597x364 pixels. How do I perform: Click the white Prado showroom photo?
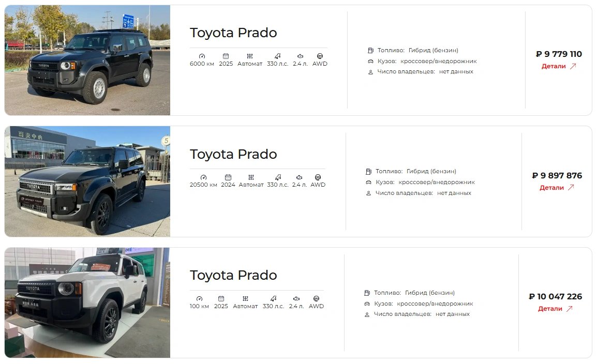tap(87, 303)
